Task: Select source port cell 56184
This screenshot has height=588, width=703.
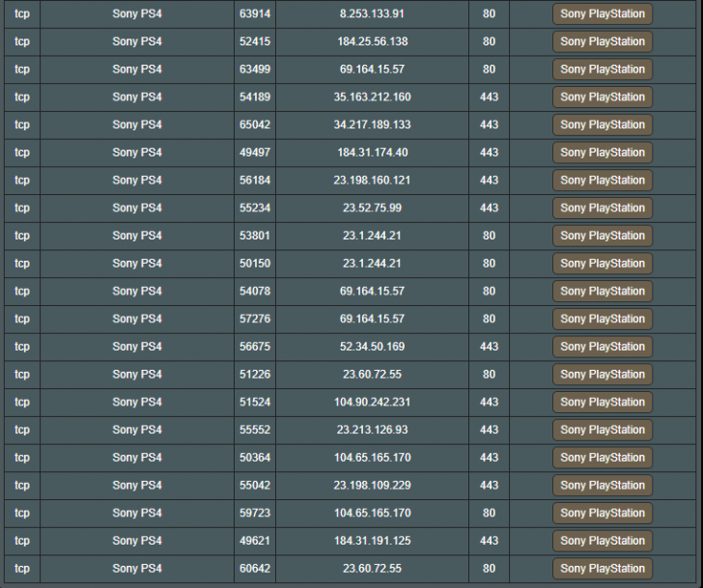Action: click(x=255, y=181)
